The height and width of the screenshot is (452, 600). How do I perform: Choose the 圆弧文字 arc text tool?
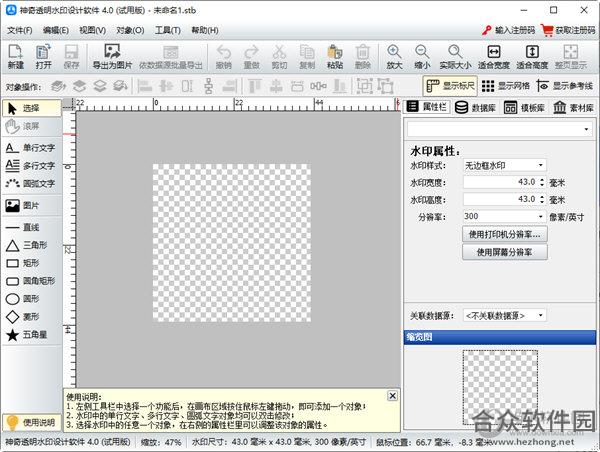[x=32, y=184]
